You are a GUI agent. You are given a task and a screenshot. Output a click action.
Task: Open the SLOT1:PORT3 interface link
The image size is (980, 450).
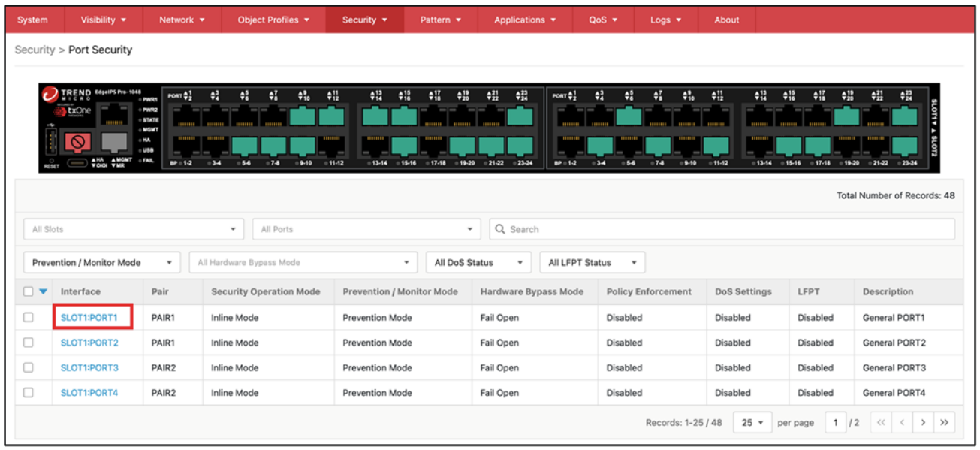pyautogui.click(x=89, y=368)
